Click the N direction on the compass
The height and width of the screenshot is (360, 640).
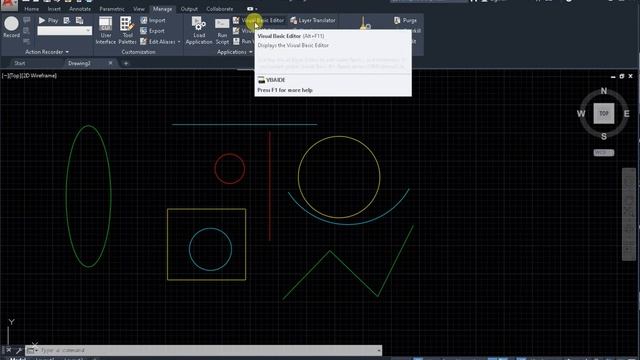604,91
